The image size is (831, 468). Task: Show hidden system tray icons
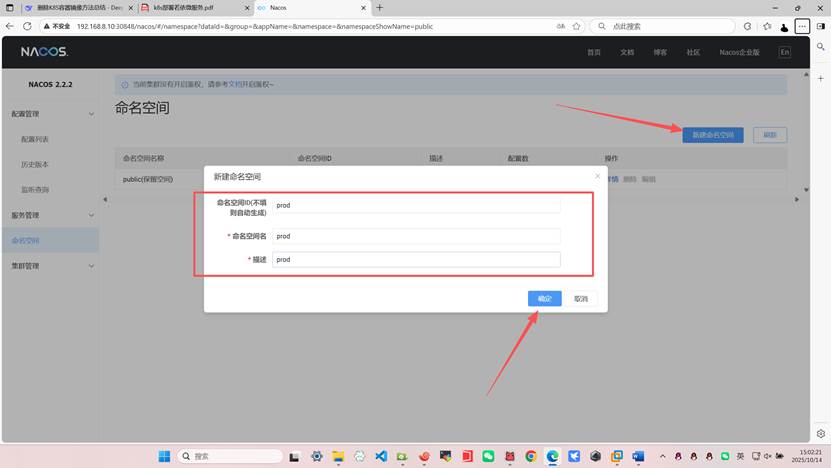click(662, 456)
